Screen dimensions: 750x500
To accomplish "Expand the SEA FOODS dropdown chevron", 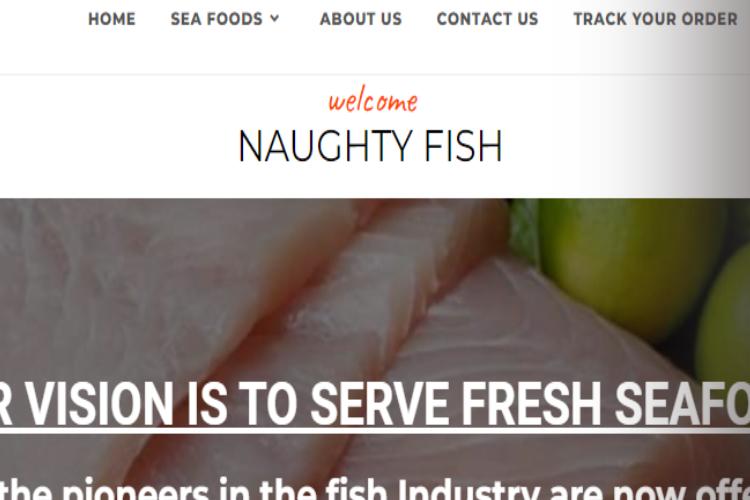I will coord(275,19).
